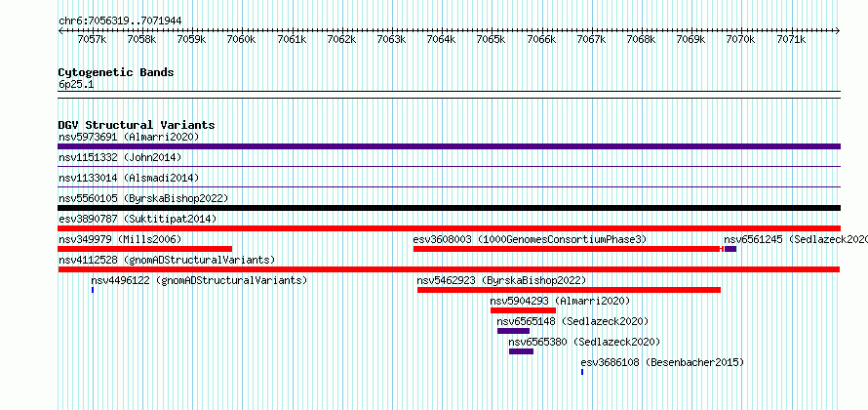The height and width of the screenshot is (410, 868).
Task: Open nsv349979 (Mills2006) label
Action: click(x=120, y=239)
